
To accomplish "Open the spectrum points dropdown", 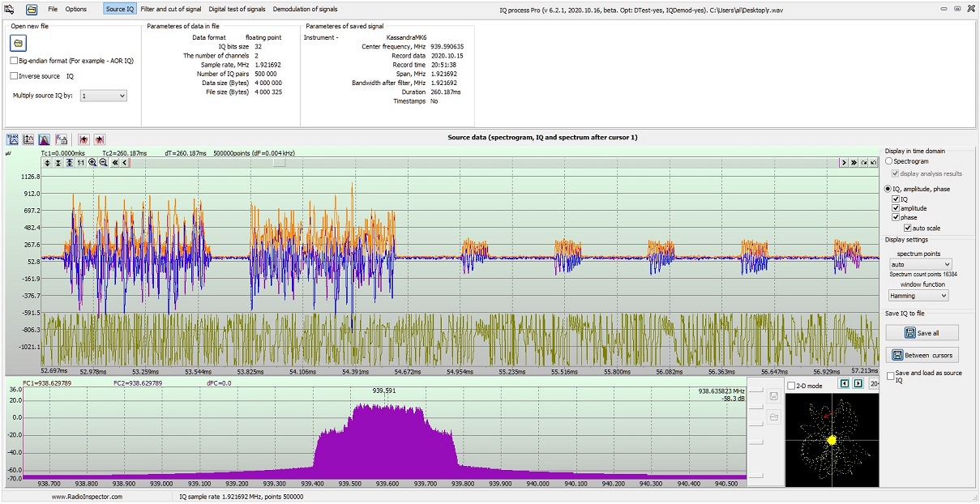I will tap(920, 264).
